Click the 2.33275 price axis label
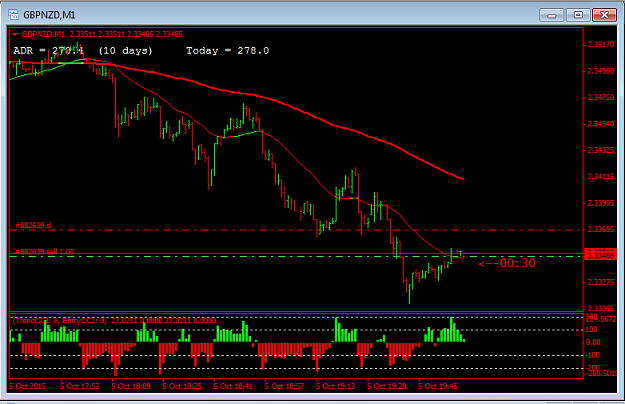The image size is (625, 404). point(601,282)
